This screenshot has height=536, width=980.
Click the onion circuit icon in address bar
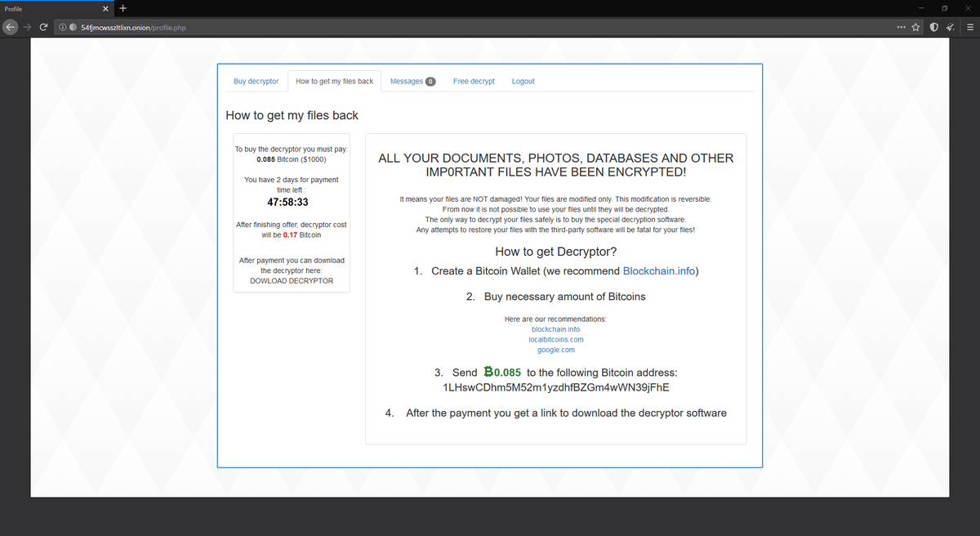[x=73, y=27]
